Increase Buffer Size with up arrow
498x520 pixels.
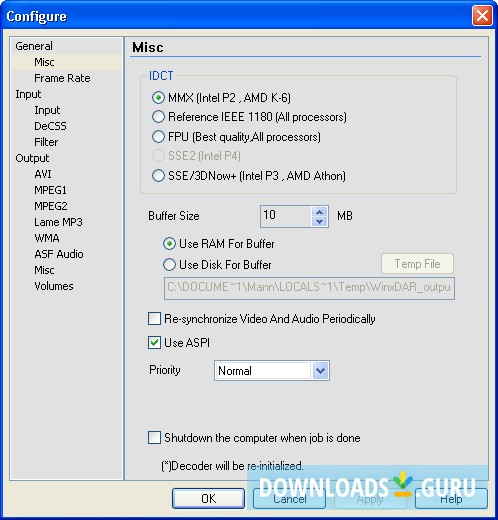[x=320, y=212]
